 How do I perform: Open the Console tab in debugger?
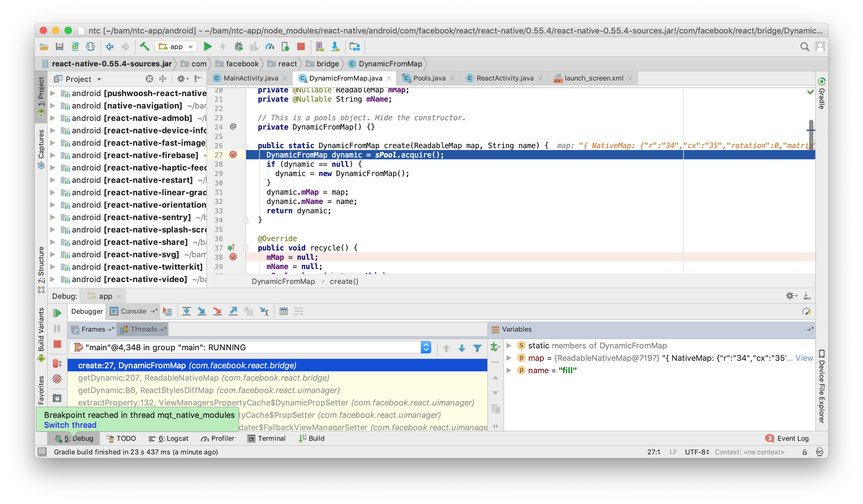133,311
